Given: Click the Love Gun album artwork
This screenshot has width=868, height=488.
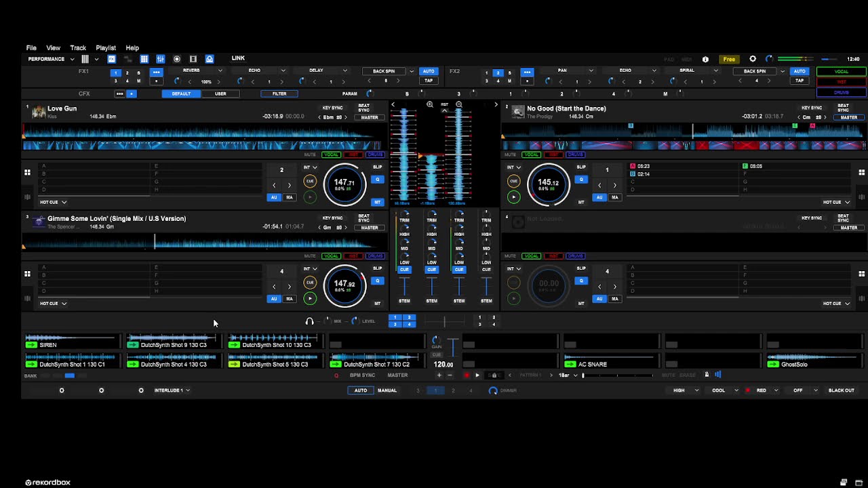Looking at the screenshot, I should tap(39, 112).
